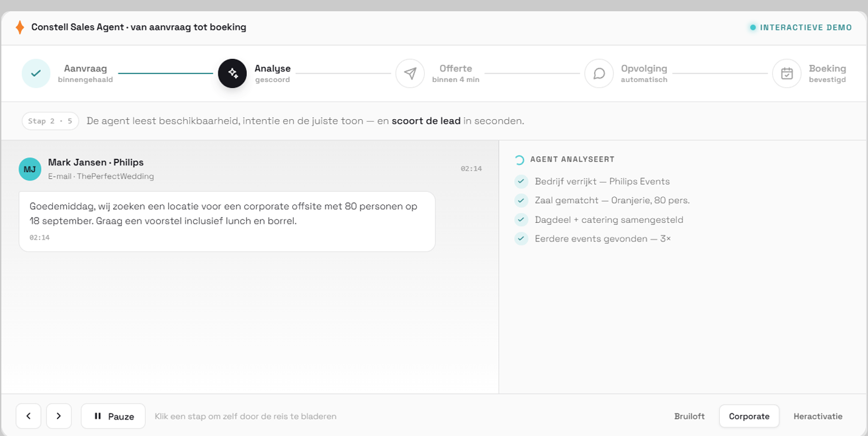Open the Offerte step label

456,69
